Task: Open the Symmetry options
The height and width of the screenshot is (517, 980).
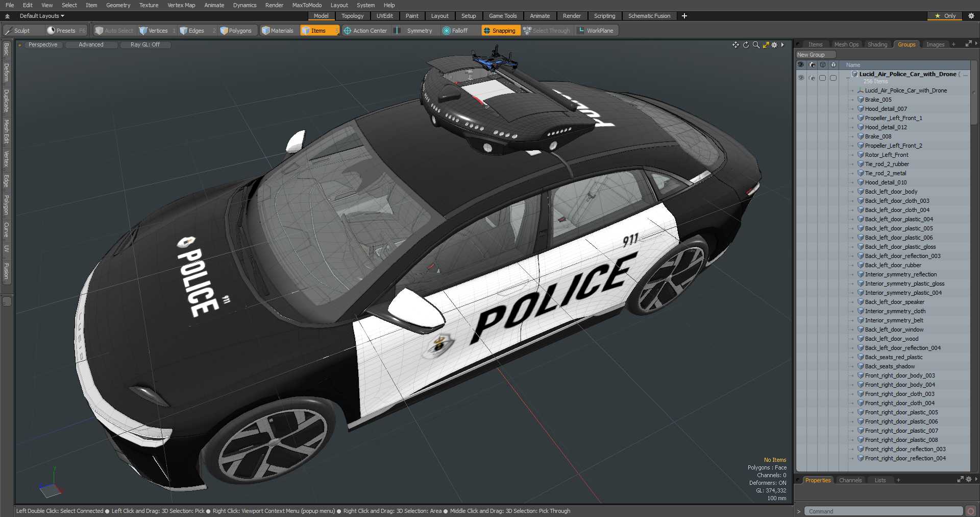Action: (415, 31)
